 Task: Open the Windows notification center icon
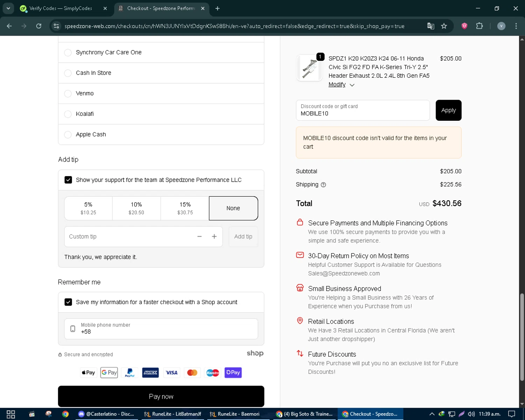pyautogui.click(x=512, y=414)
